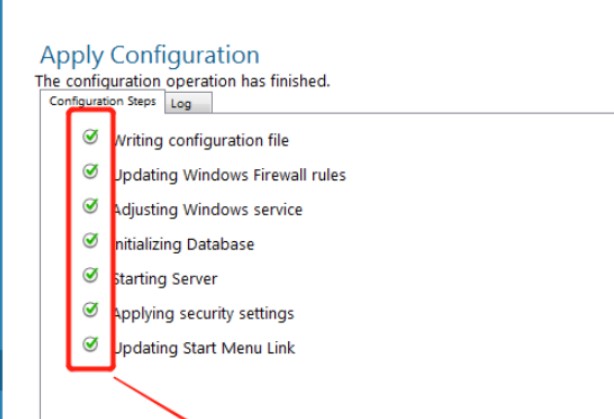Click the Writing configuration file checkmark icon
This screenshot has width=614, height=419.
click(x=91, y=138)
